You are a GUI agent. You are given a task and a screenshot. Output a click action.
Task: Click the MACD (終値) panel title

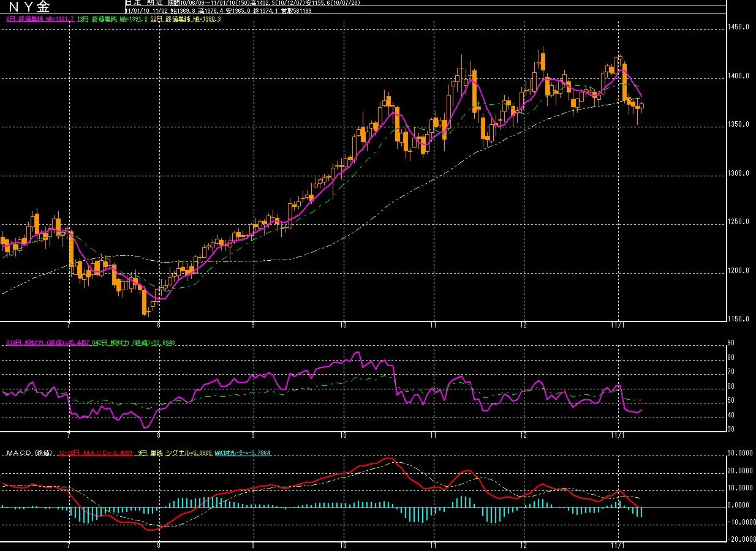[x=31, y=453]
